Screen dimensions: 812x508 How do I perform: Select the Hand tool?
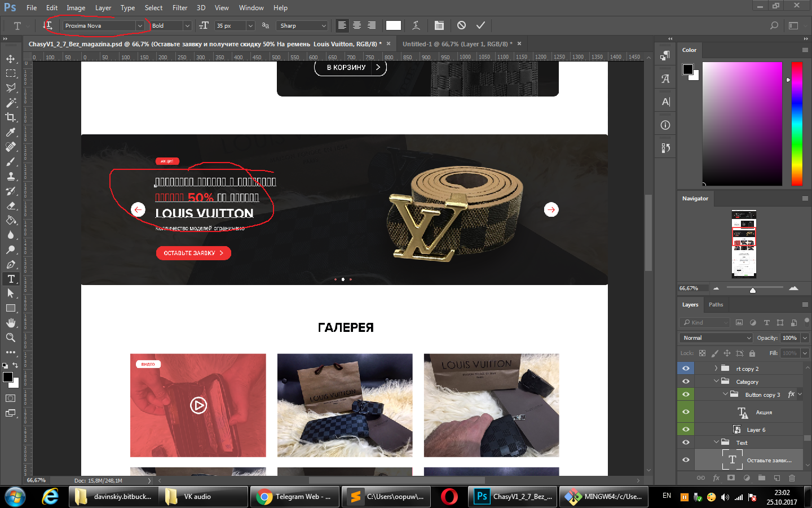point(11,323)
